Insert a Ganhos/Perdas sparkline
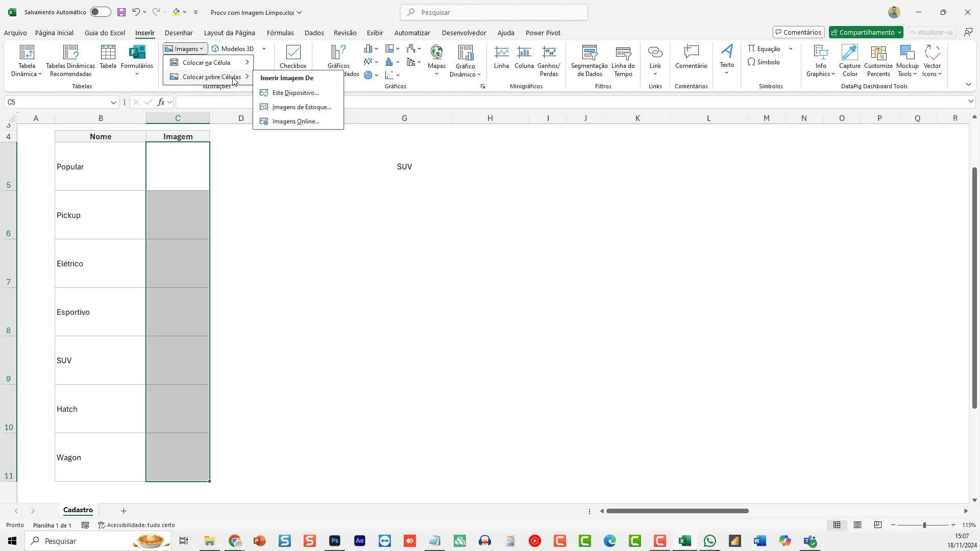 coord(549,61)
